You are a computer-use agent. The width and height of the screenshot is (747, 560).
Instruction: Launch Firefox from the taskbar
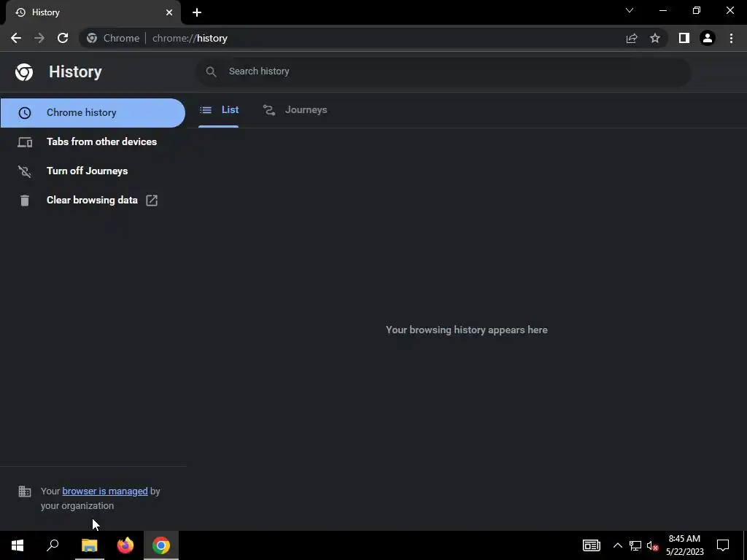click(x=125, y=545)
